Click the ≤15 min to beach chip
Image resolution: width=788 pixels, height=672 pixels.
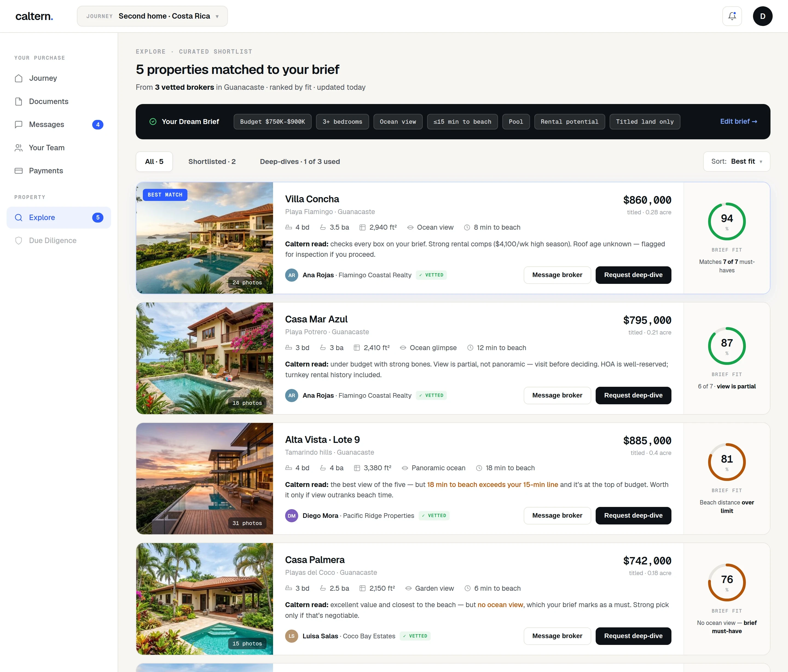(462, 121)
